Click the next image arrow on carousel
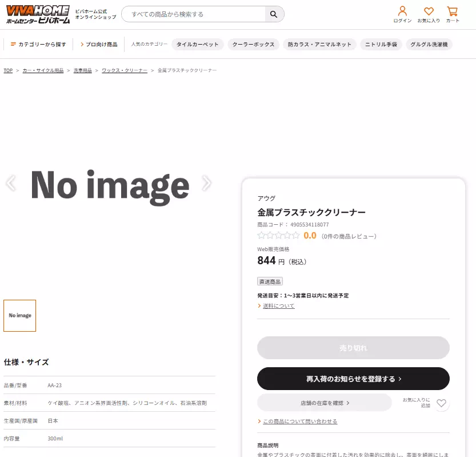The height and width of the screenshot is (457, 476). 206,183
